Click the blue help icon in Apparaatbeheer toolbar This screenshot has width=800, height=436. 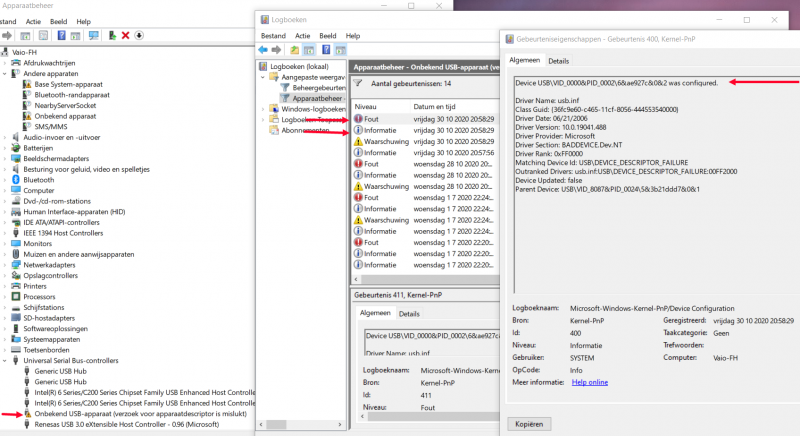[x=60, y=35]
